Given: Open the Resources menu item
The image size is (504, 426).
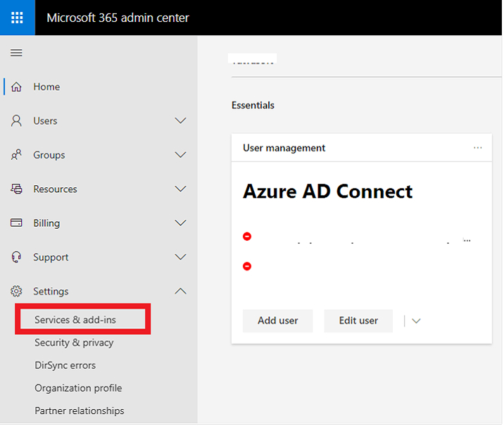Looking at the screenshot, I should pos(56,189).
